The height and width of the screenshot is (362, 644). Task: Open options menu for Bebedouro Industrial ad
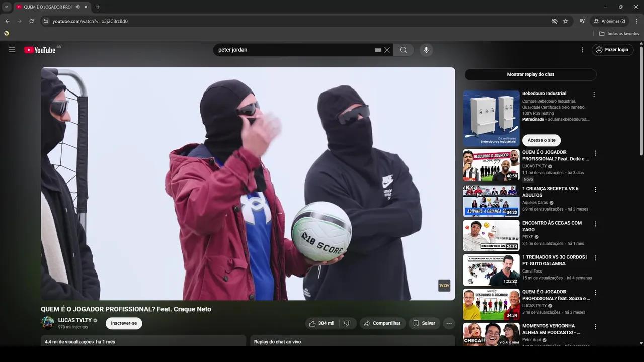click(x=594, y=94)
